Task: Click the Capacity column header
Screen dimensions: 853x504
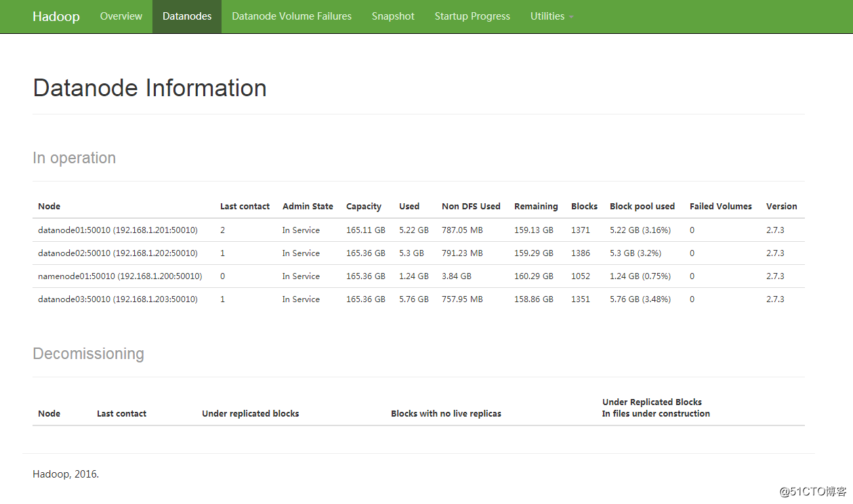Action: [x=364, y=207]
